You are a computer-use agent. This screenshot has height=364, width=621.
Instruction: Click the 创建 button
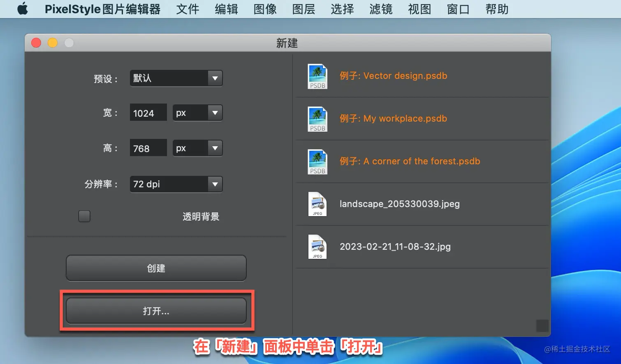pyautogui.click(x=156, y=268)
